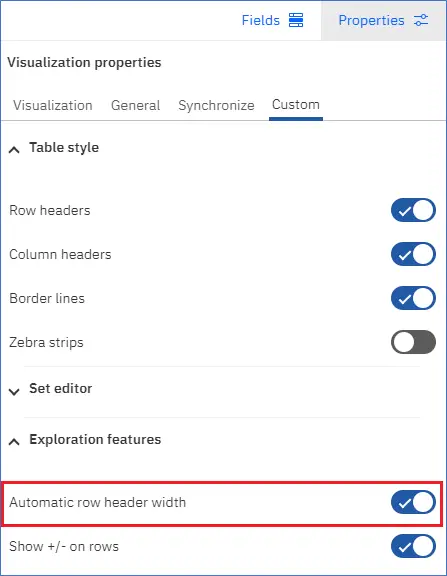Disable the Column headers switch
This screenshot has height=576, width=447.
(413, 254)
